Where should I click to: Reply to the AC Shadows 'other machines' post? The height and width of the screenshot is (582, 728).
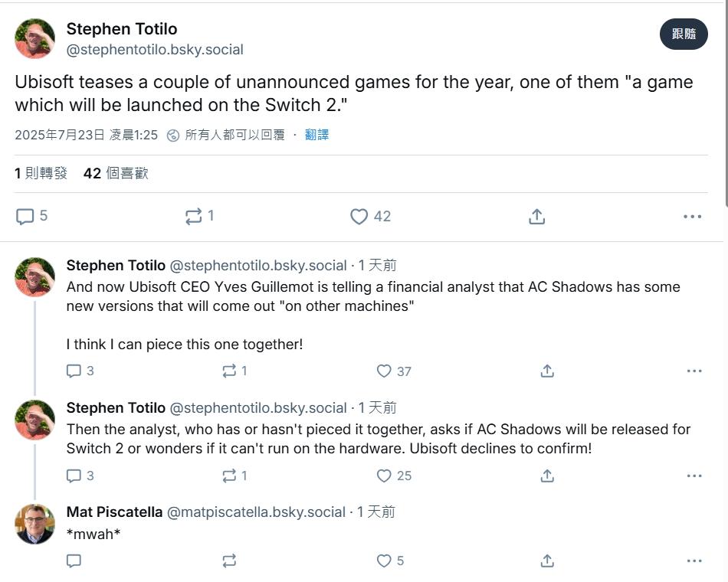pyautogui.click(x=74, y=371)
